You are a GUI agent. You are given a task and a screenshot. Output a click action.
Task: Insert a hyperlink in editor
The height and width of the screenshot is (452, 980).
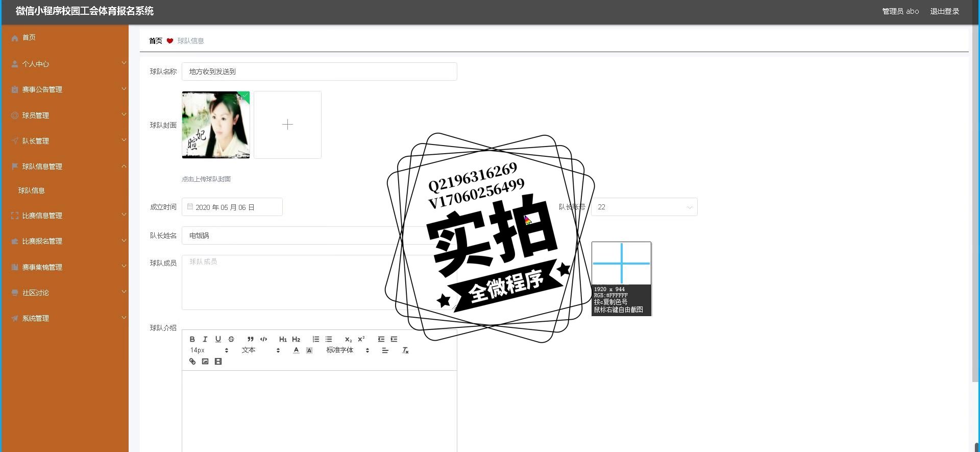coord(192,362)
